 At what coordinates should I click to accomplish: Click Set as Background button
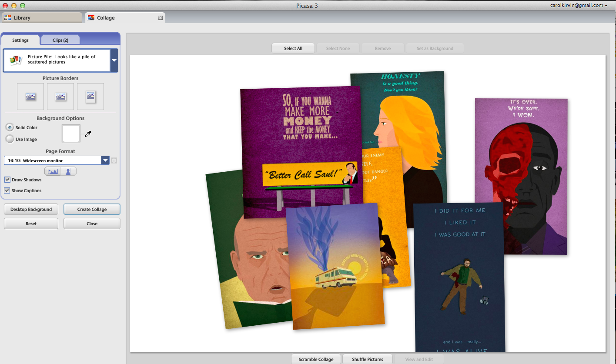pos(435,48)
